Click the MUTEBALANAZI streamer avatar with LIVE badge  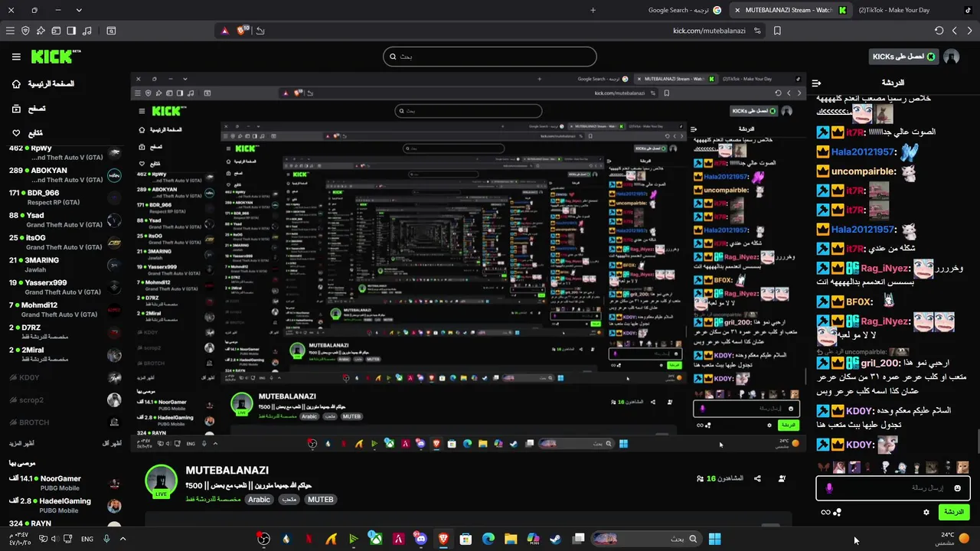click(161, 481)
